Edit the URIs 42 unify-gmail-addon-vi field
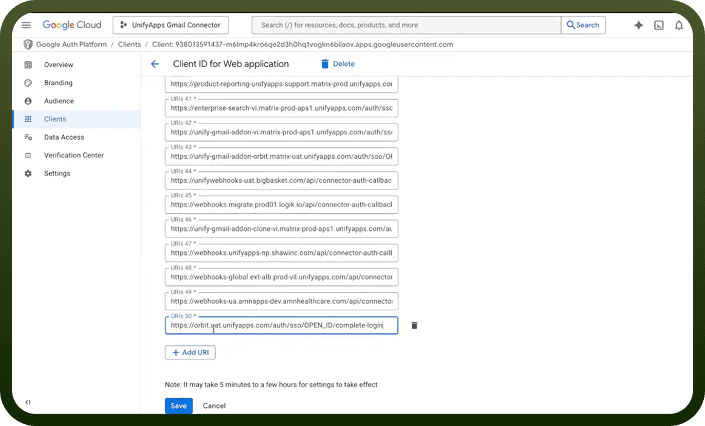Viewport: 705px width, 426px height. click(281, 132)
